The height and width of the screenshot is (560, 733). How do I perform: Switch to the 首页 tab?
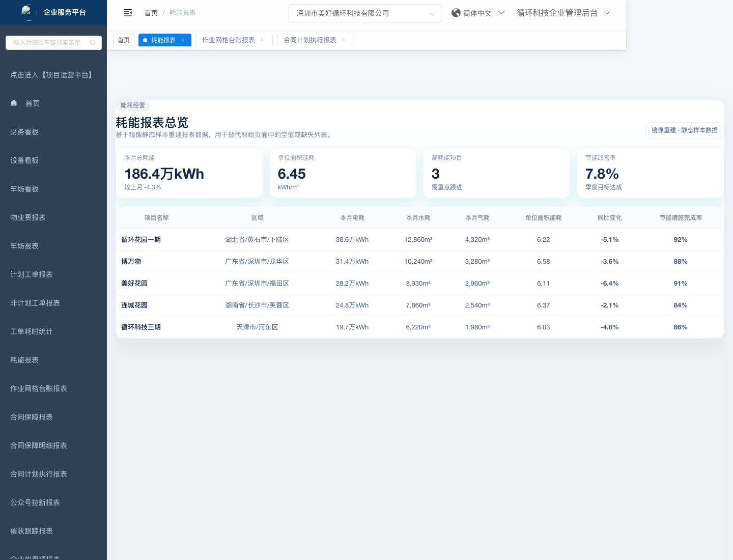coord(124,40)
